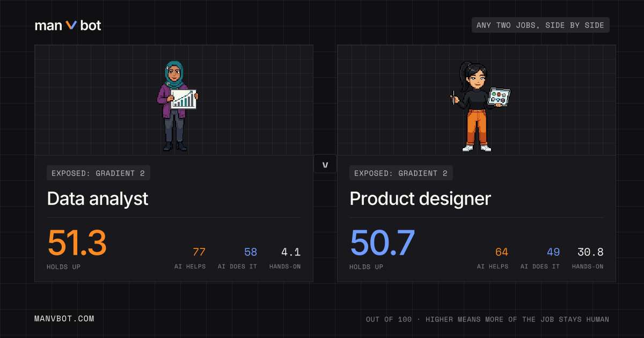Click the Exposed: Gradient 2 badge above Product designer
Image resolution: width=644 pixels, height=338 pixels.
click(401, 173)
